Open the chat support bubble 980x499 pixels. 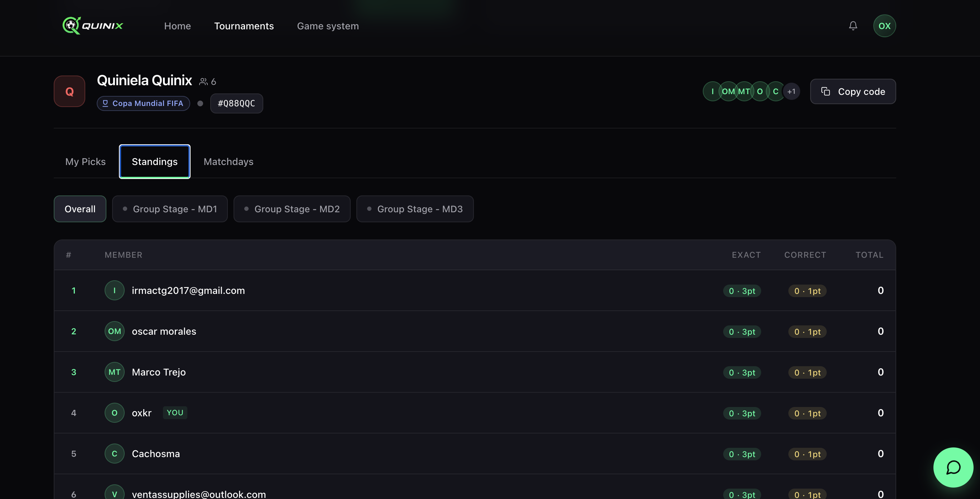click(x=953, y=467)
